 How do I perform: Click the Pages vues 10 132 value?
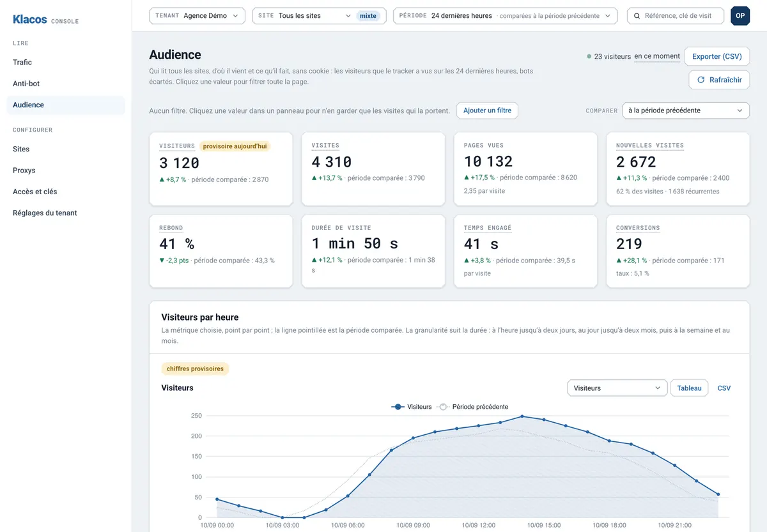[488, 162]
